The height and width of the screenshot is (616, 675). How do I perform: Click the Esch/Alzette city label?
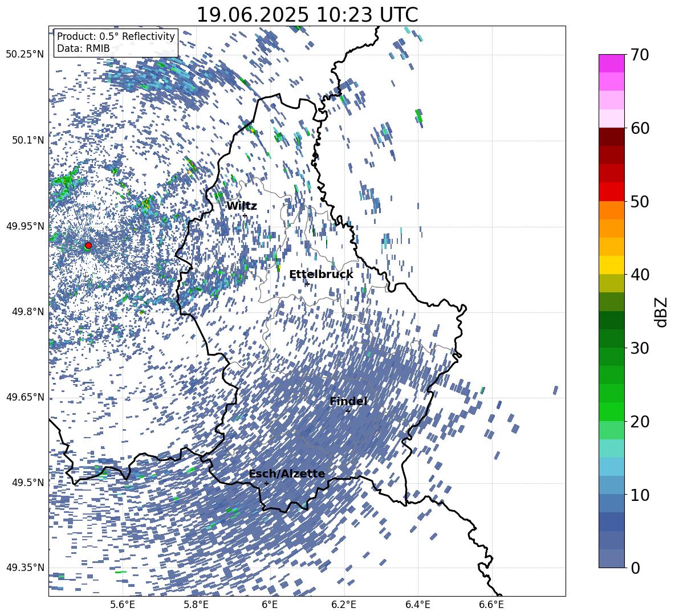pos(287,474)
